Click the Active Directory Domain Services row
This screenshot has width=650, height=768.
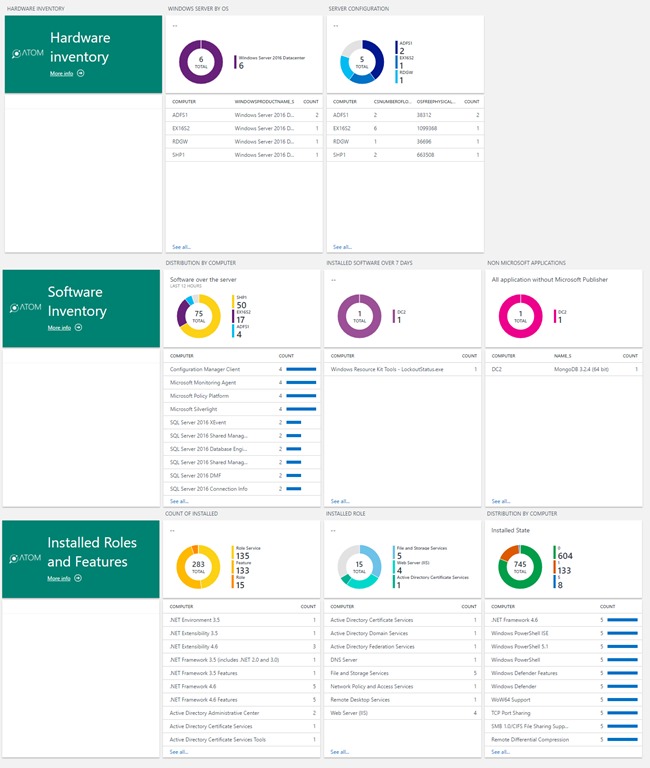[x=403, y=633]
